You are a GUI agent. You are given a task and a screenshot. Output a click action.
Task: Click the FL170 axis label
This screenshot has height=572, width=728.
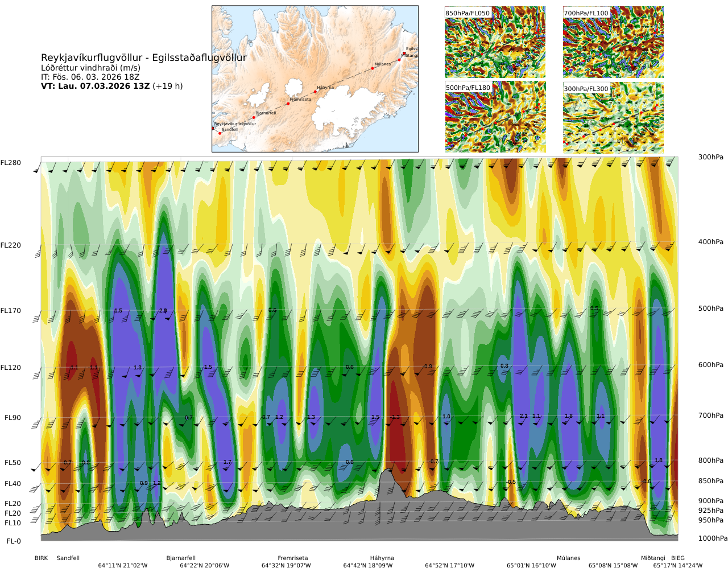coord(10,311)
